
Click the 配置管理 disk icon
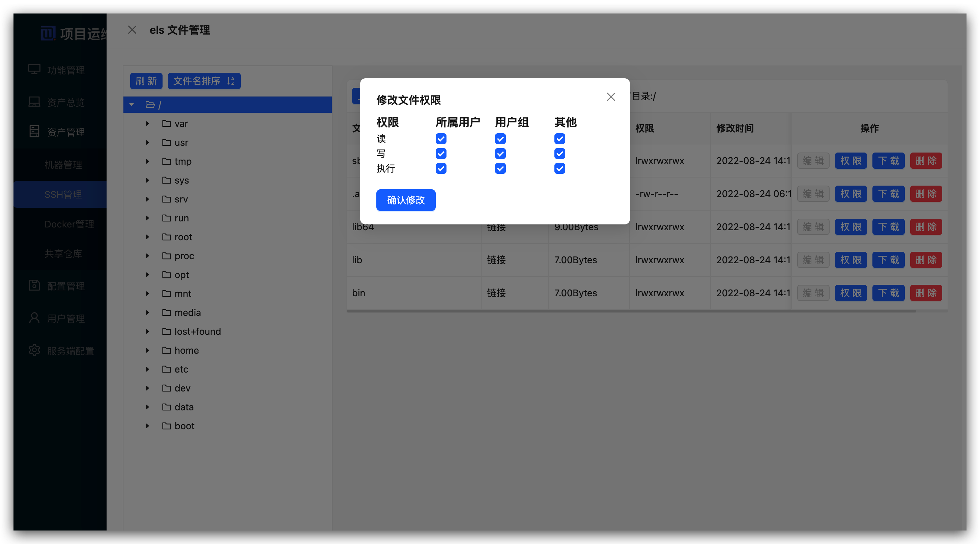[34, 285]
